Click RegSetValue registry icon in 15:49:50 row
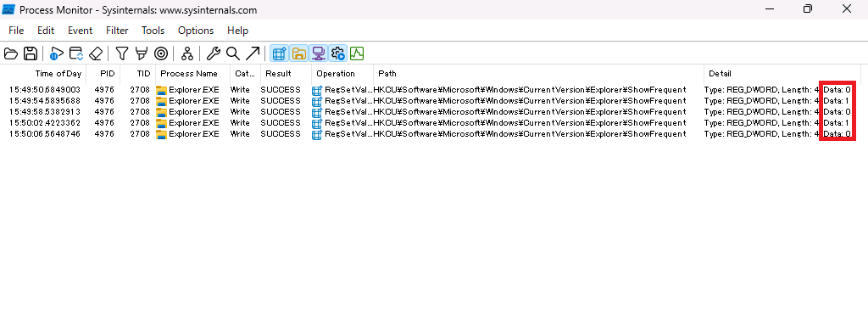This screenshot has width=868, height=326. [x=317, y=90]
